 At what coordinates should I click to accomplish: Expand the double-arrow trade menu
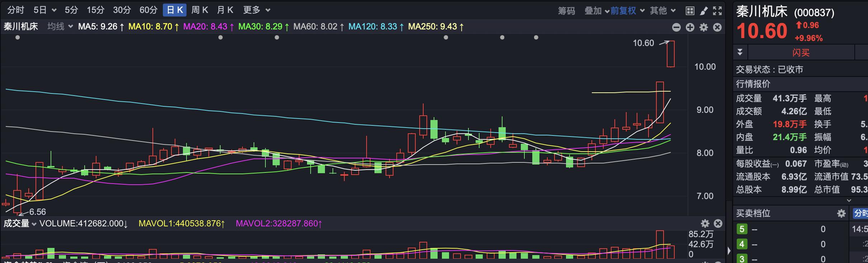pyautogui.click(x=740, y=52)
